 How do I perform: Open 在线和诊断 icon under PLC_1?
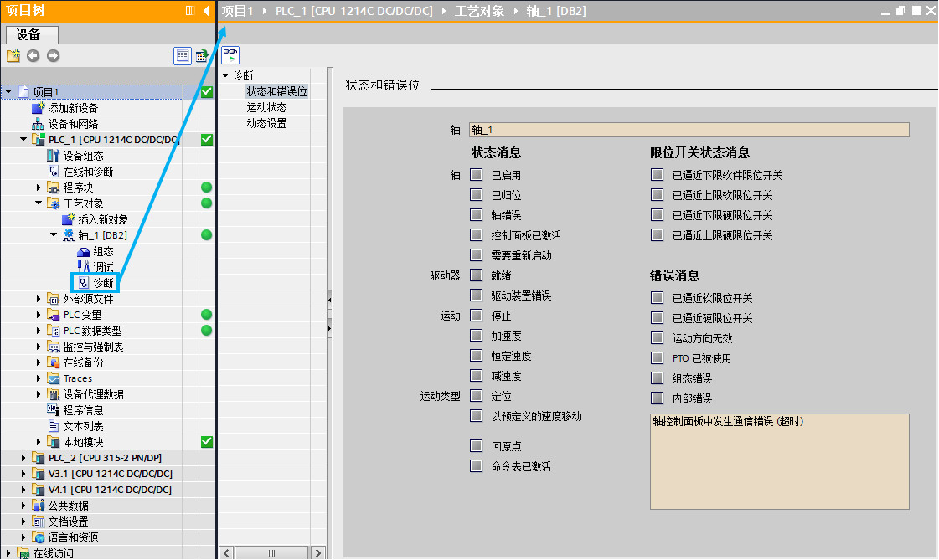click(53, 172)
